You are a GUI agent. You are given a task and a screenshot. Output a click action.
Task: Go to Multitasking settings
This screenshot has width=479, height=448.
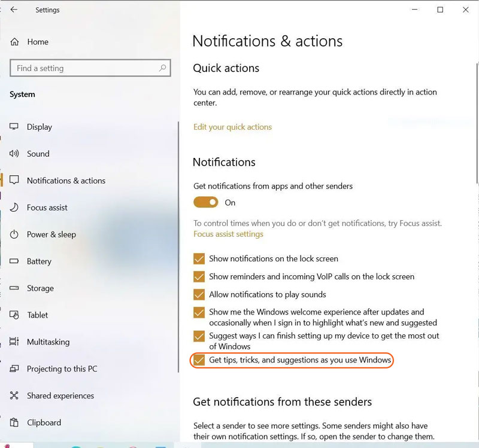coord(48,342)
